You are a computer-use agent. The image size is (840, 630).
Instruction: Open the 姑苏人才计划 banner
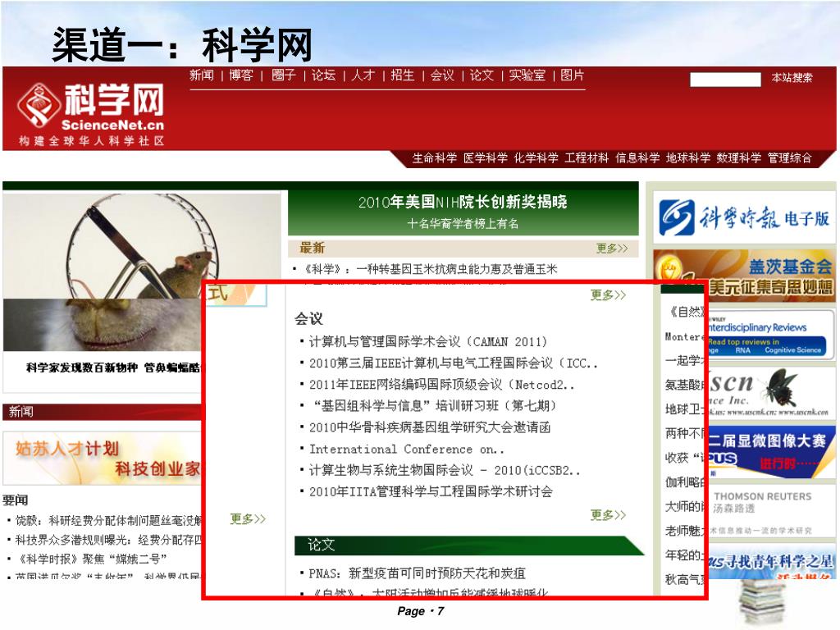coord(102,458)
